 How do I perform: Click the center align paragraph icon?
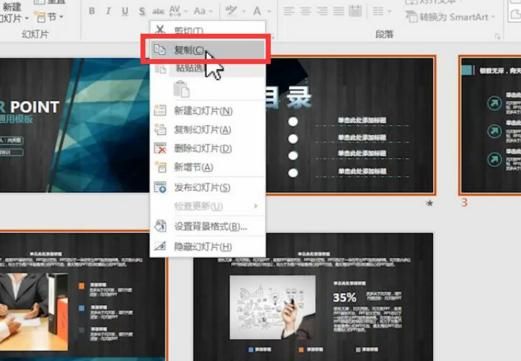[305, 11]
